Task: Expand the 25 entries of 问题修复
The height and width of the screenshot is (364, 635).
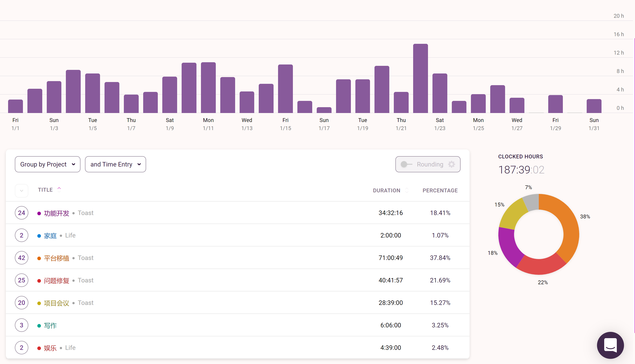Action: tap(22, 280)
